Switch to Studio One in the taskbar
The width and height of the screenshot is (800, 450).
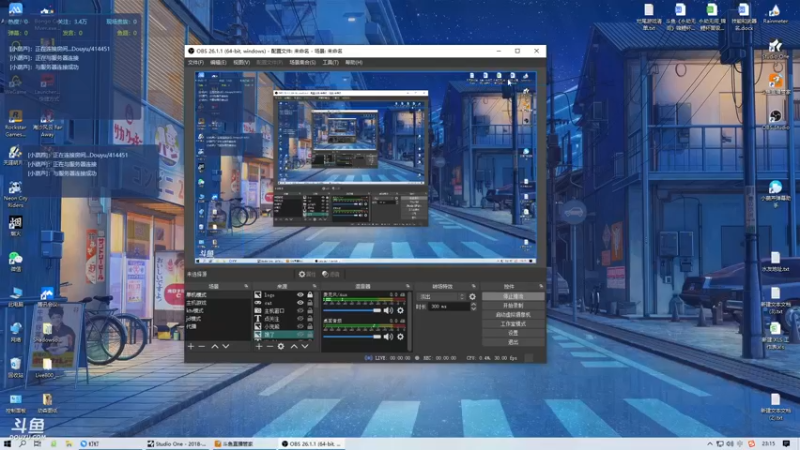pyautogui.click(x=177, y=444)
